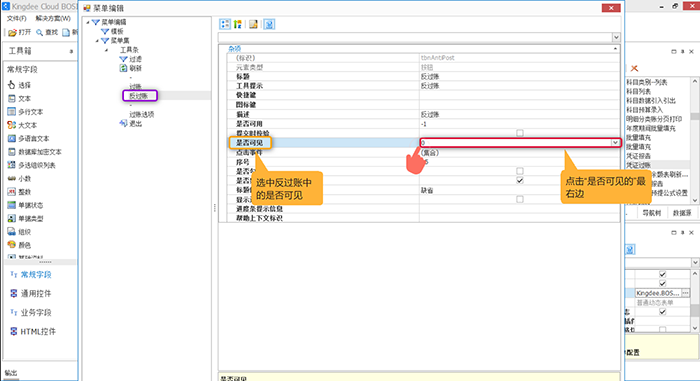Open the 是否可见 value dropdown arrow
This screenshot has width=700, height=381.
[615, 143]
